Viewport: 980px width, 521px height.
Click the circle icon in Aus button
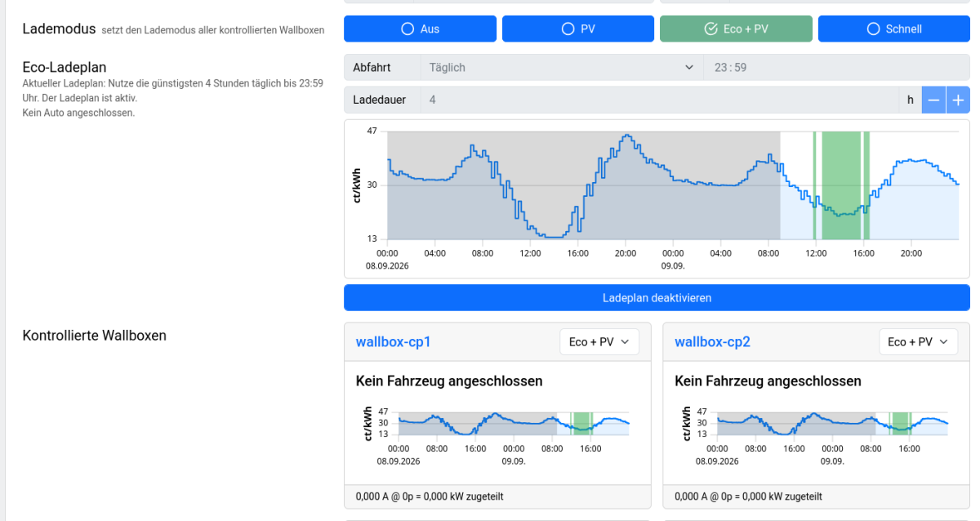[408, 29]
